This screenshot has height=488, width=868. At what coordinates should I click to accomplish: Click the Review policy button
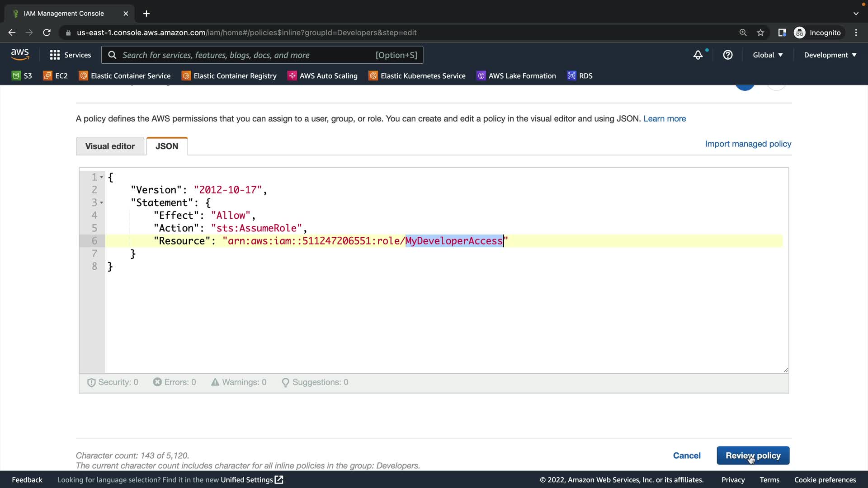pos(753,455)
